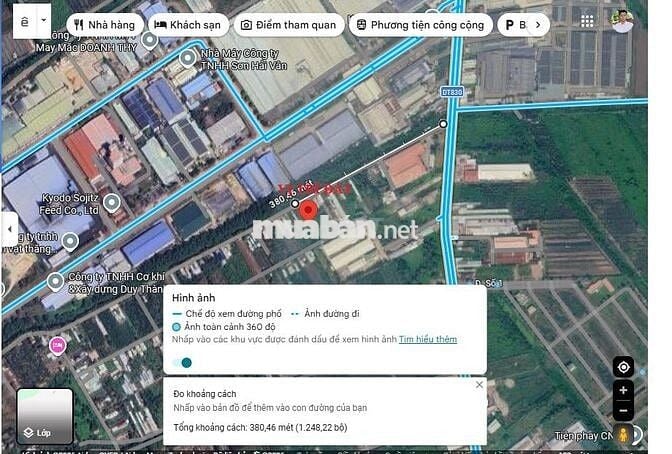
Task: Collapse the side panel arrow tab
Action: click(x=9, y=229)
